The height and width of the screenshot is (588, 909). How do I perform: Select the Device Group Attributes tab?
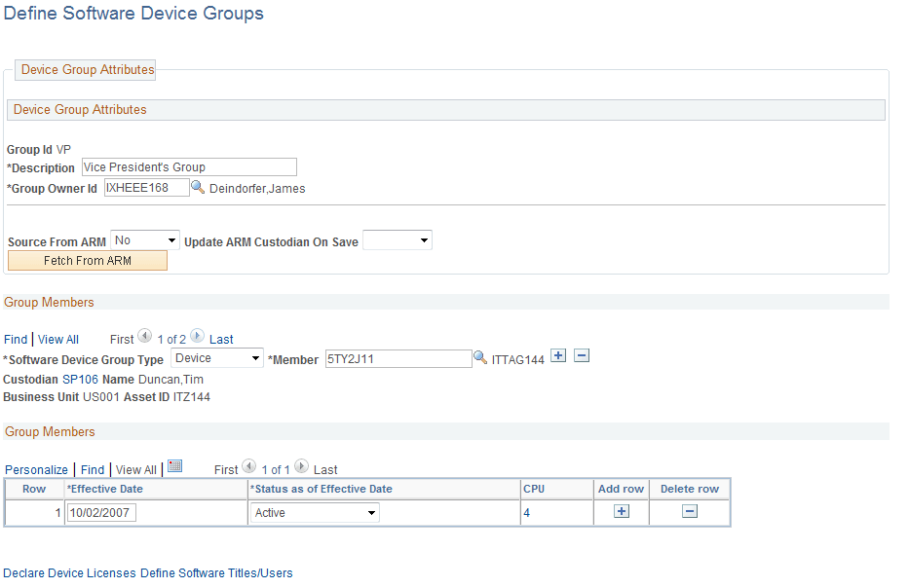tap(85, 69)
